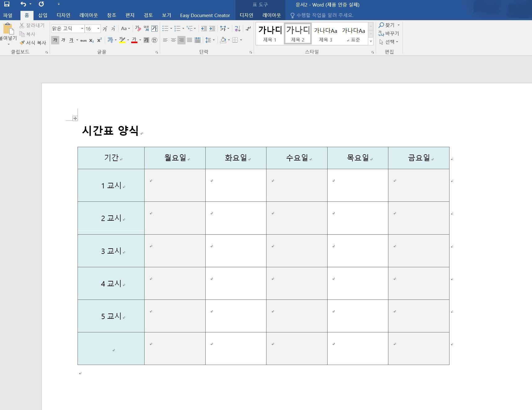This screenshot has height=410, width=532.
Task: Apply red font color
Action: (x=134, y=40)
